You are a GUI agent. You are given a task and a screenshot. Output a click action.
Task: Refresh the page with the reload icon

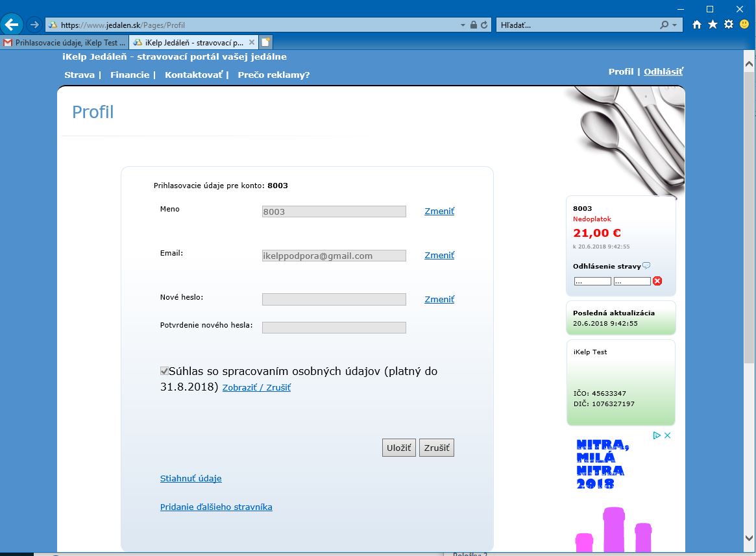(484, 25)
